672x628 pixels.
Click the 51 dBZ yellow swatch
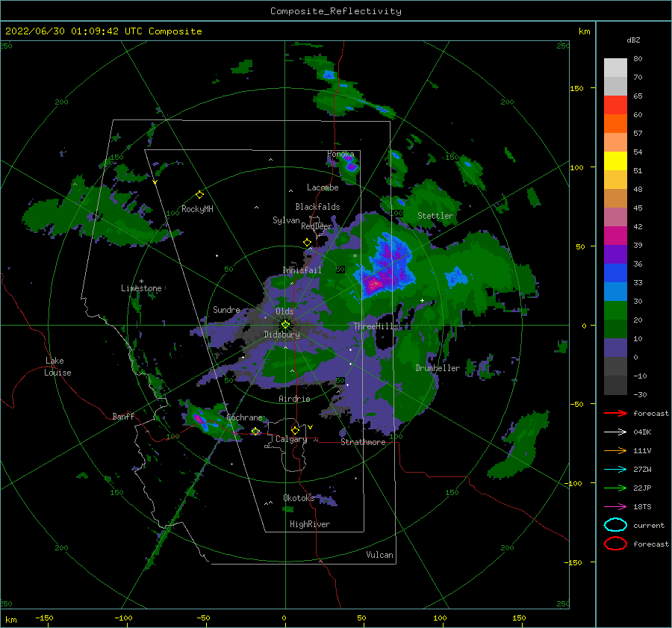pos(615,161)
